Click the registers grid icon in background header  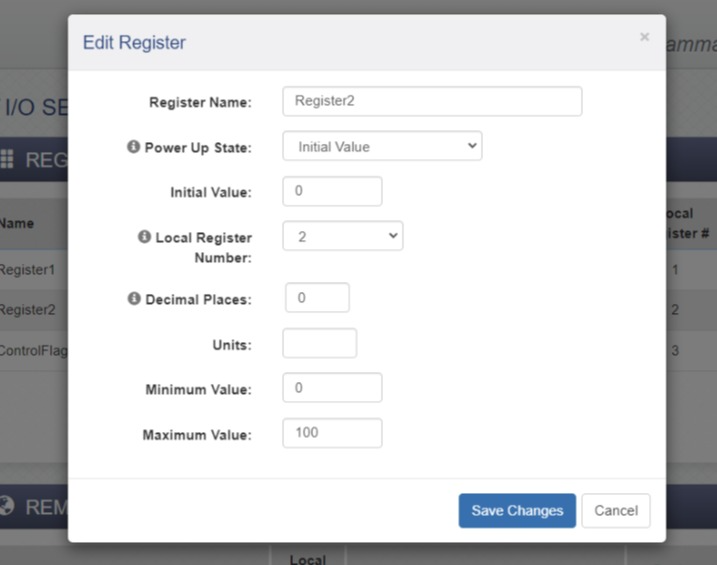pyautogui.click(x=7, y=159)
